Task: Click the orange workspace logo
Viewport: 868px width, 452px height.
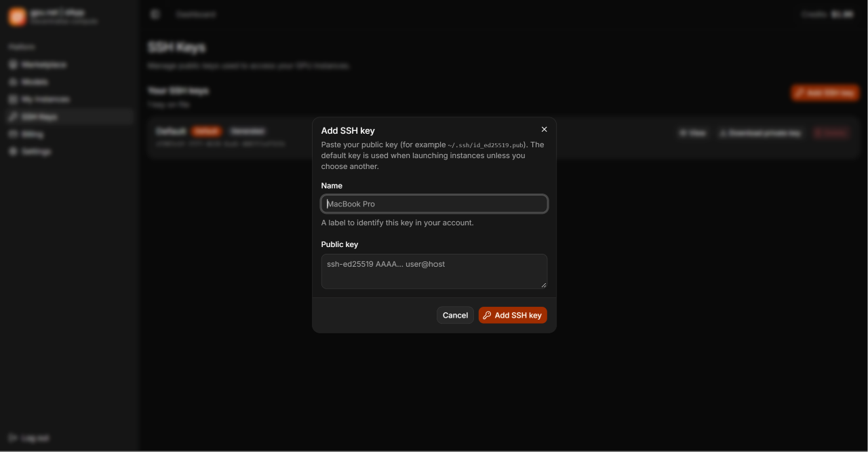Action: (18, 17)
